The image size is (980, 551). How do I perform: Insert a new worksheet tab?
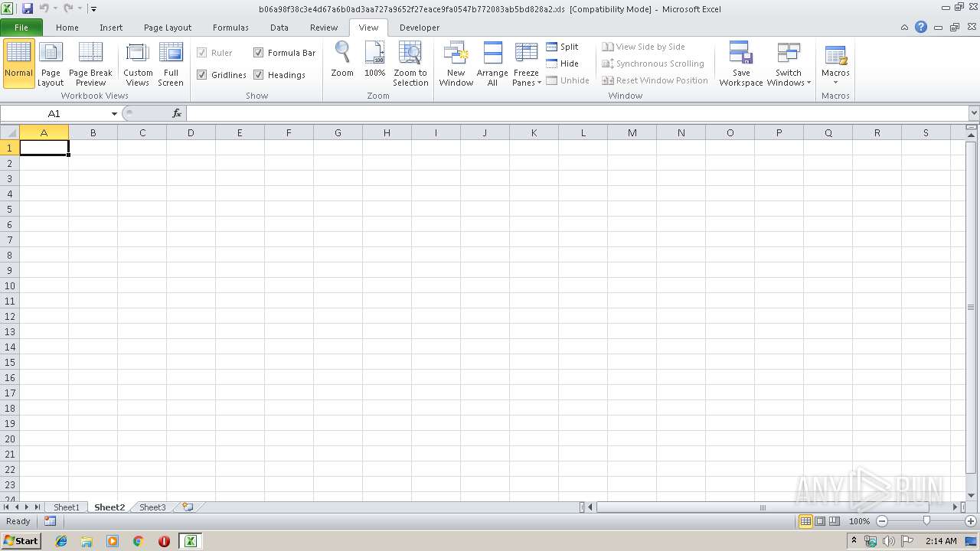click(x=188, y=507)
